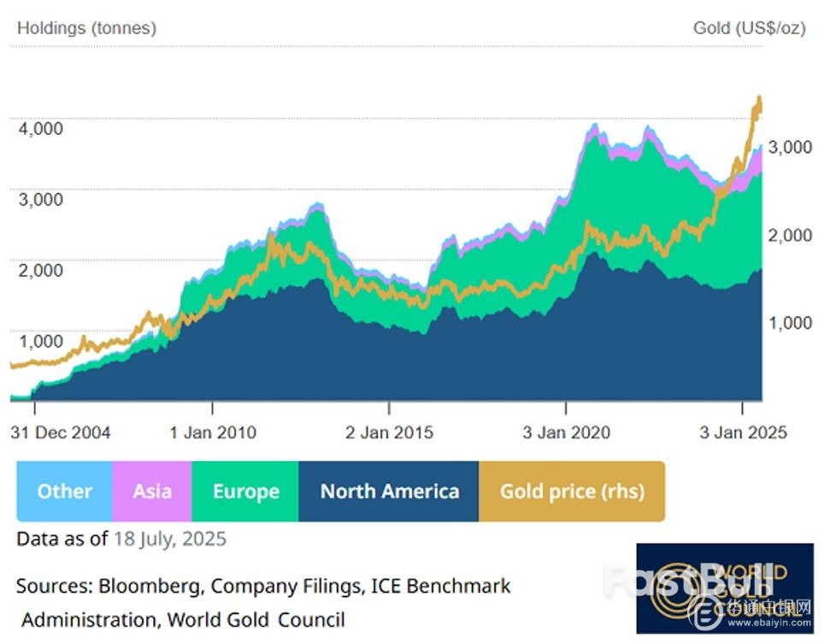The width and height of the screenshot is (824, 644).
Task: Click the North America legend swatch
Action: (389, 491)
